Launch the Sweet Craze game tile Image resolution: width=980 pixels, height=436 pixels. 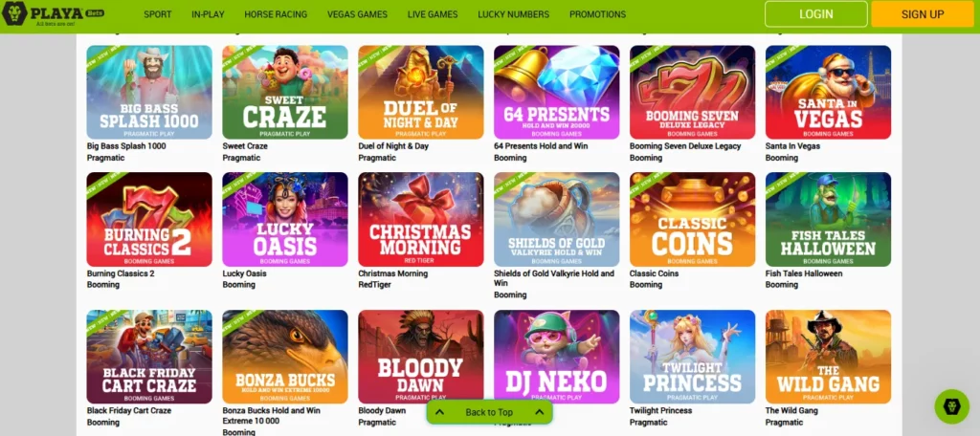[285, 92]
